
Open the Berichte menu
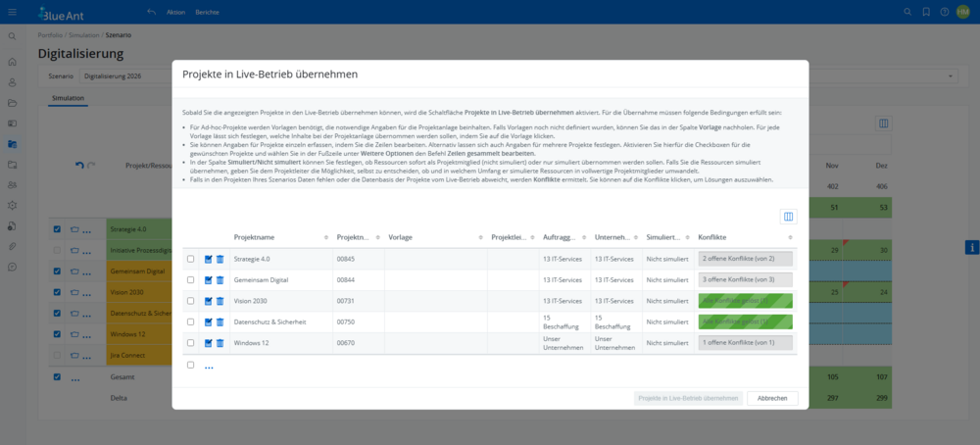pyautogui.click(x=207, y=12)
